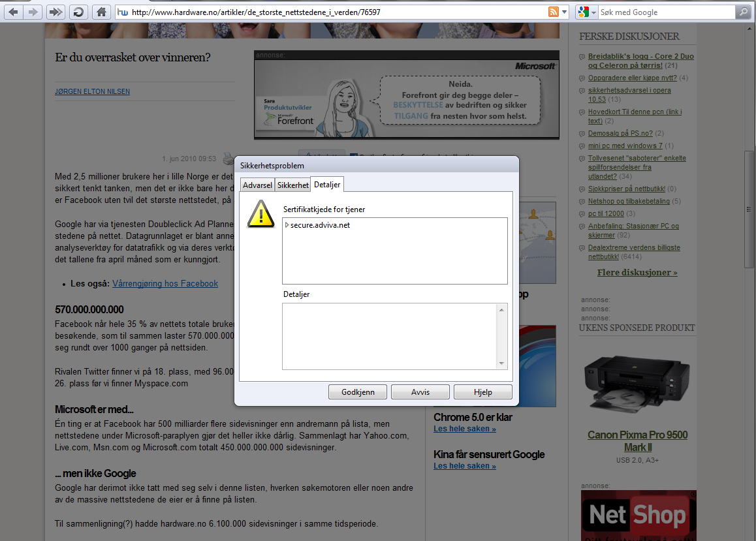This screenshot has height=541, width=756.
Task: Open 'Breidablik's logg - Core 2 Duo' discussion
Action: (640, 61)
